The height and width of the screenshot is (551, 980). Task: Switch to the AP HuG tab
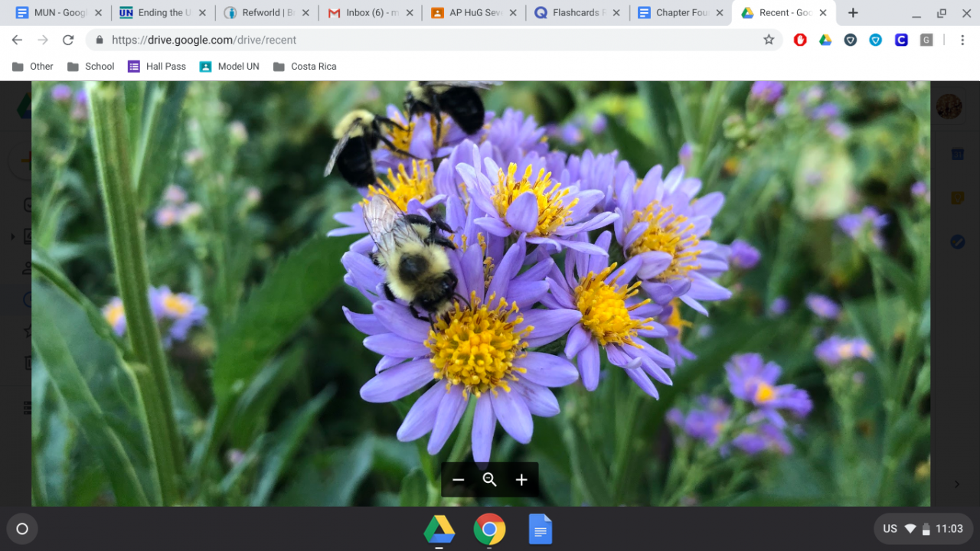[x=472, y=13]
